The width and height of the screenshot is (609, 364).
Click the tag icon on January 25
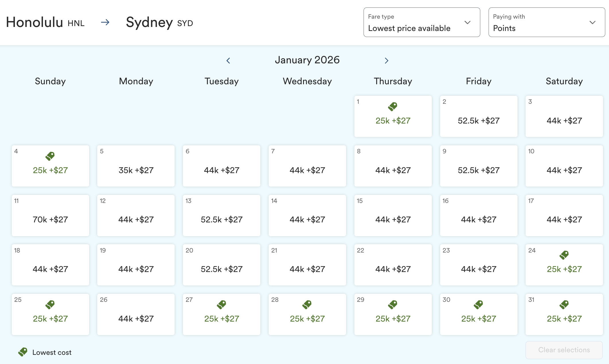[50, 304]
